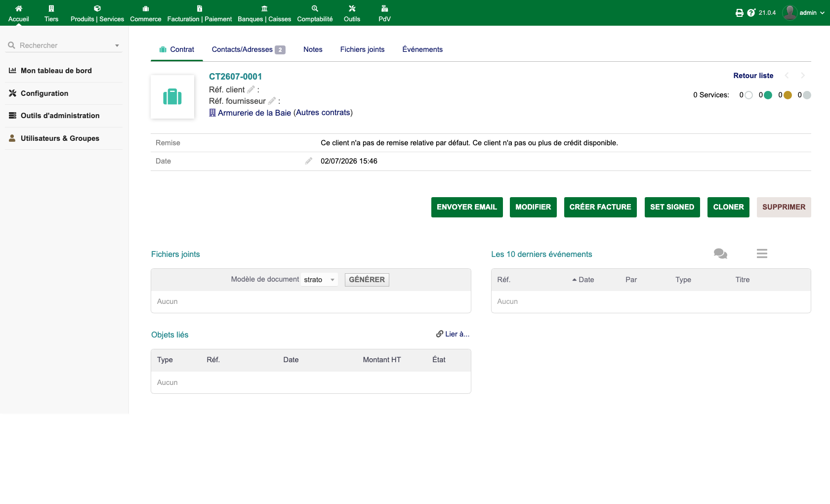Screen dimensions: 830x504
Task: Open the strato document model dropdown
Action: tap(320, 280)
